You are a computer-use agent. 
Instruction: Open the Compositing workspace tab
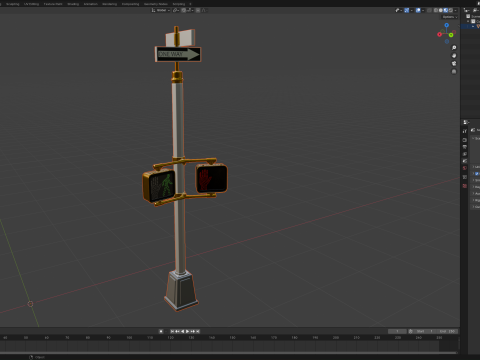tap(130, 4)
